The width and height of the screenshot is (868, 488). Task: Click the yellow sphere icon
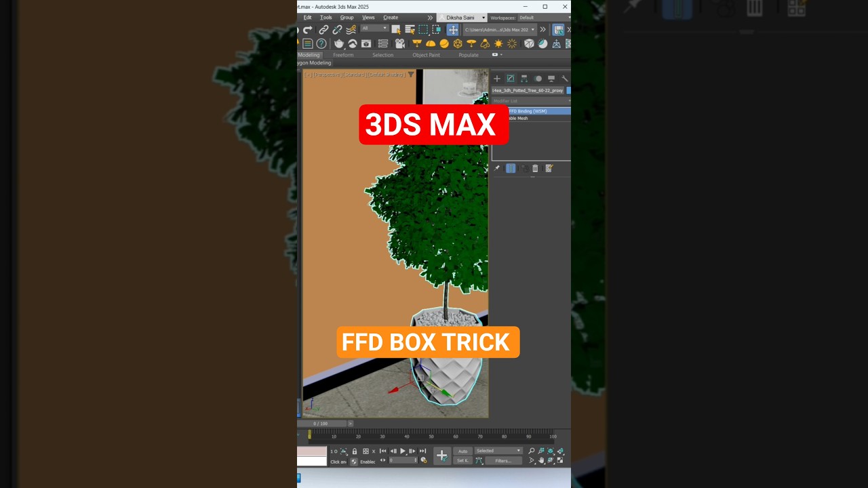coord(444,43)
